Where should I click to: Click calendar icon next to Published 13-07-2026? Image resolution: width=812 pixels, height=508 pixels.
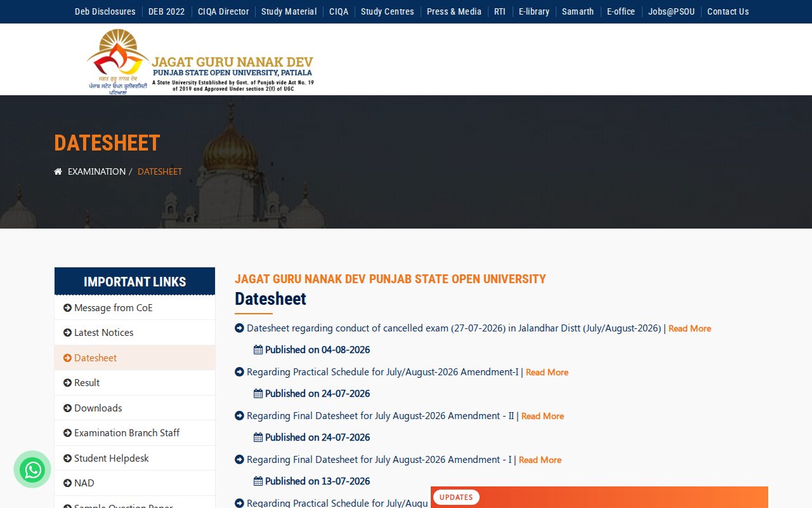pyautogui.click(x=258, y=481)
